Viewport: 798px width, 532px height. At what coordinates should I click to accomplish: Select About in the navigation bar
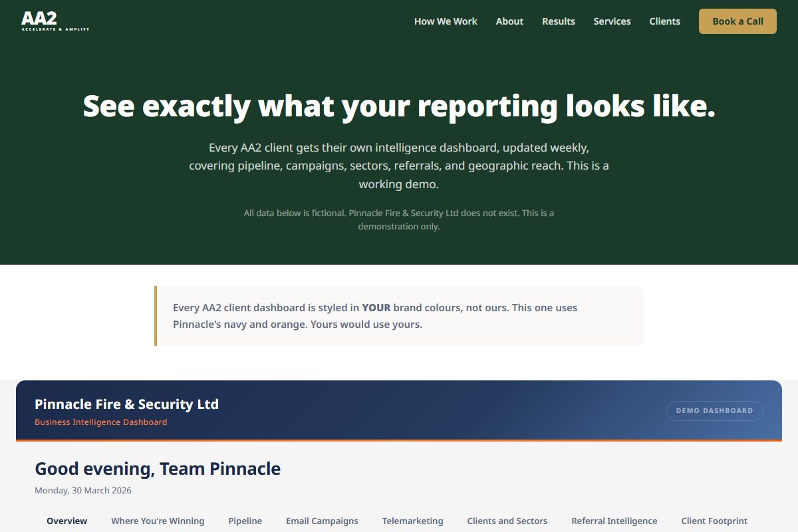tap(509, 21)
